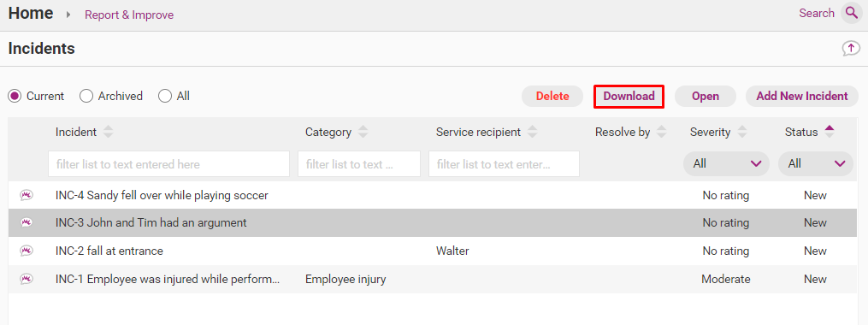Click the incident icon next to INC-1

(27, 279)
